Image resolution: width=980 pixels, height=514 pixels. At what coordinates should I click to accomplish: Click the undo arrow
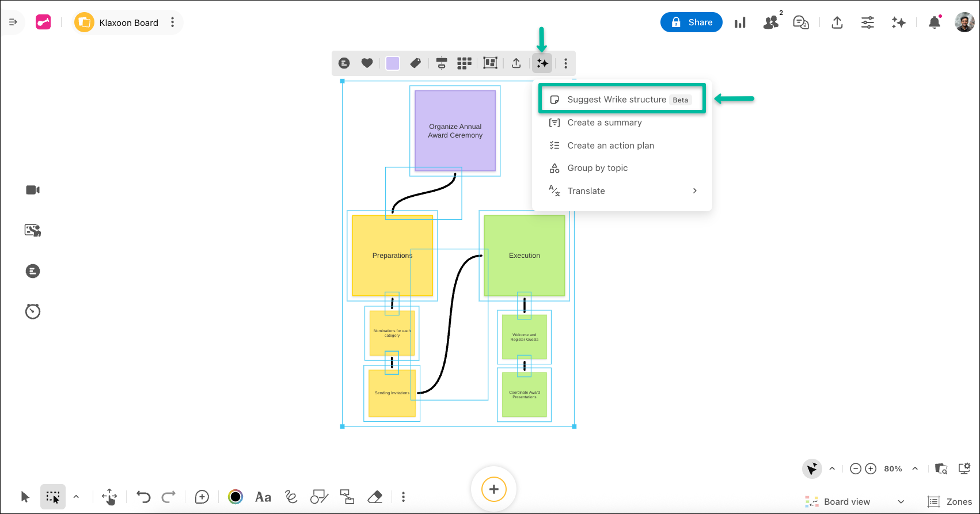point(143,497)
